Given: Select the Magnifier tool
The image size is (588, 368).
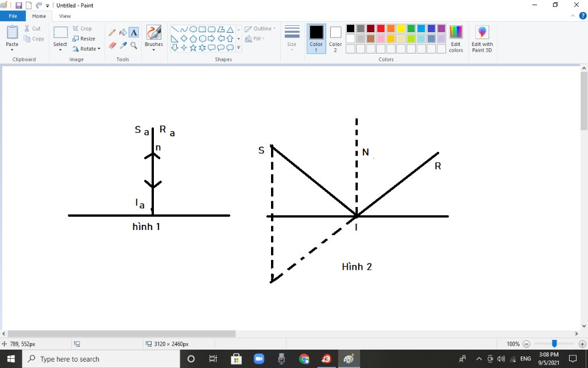Looking at the screenshot, I should [134, 45].
